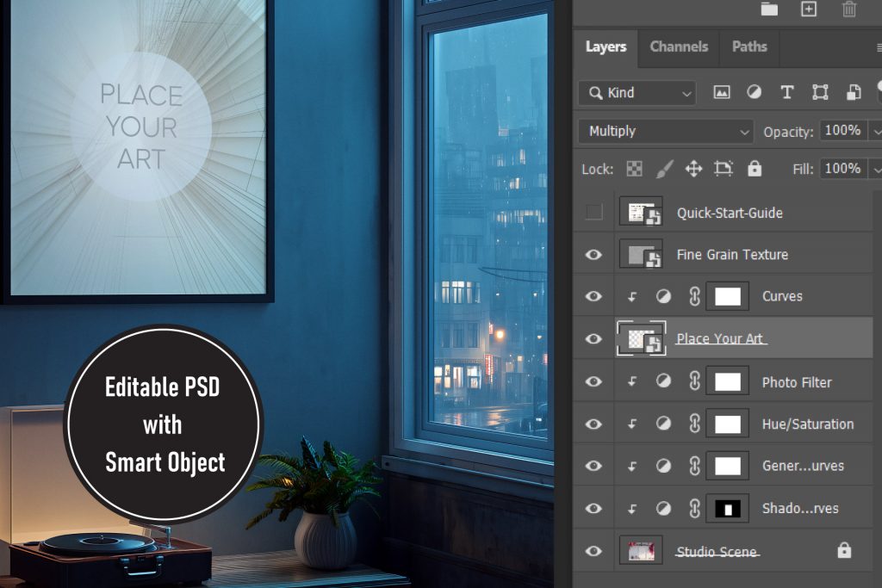
Task: Click the Hue/Saturation mask link icon
Action: coord(695,424)
